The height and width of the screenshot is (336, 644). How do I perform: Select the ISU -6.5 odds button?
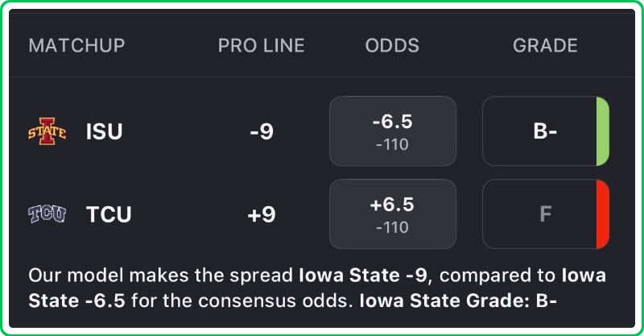(x=392, y=131)
